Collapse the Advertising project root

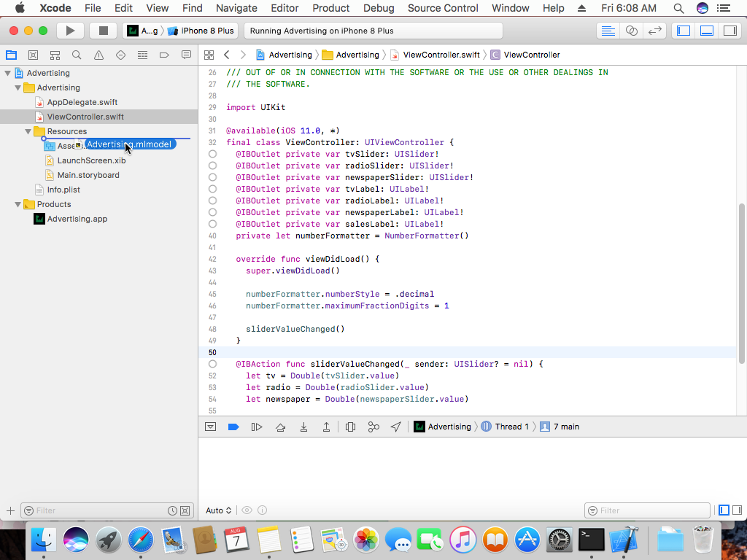click(x=7, y=73)
